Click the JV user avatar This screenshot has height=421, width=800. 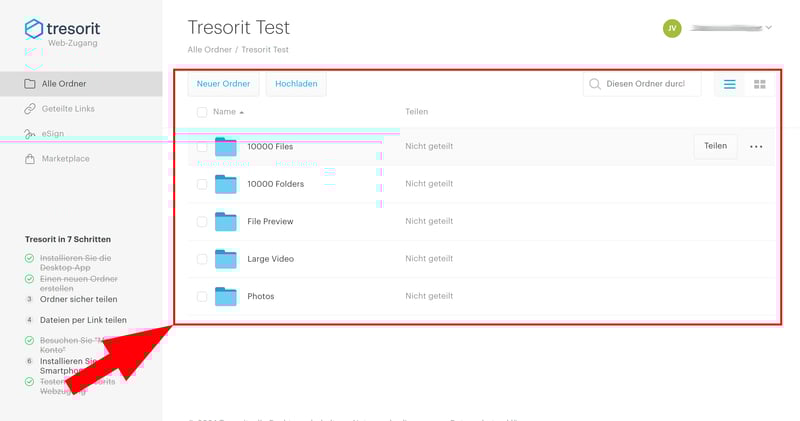click(672, 28)
